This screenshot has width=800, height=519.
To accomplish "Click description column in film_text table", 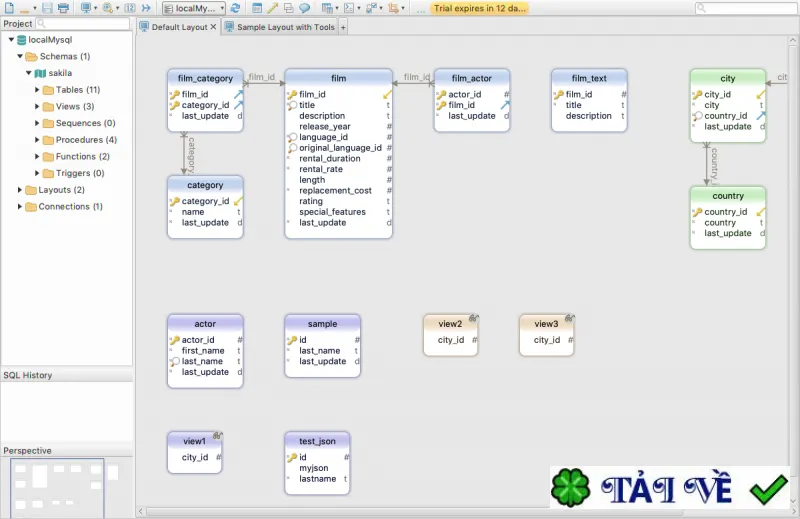I will (x=588, y=116).
